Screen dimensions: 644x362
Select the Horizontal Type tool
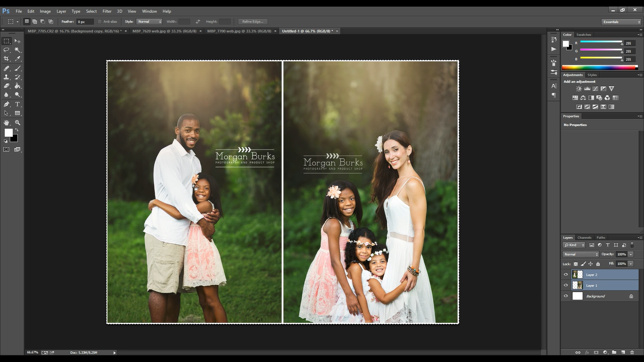point(17,104)
